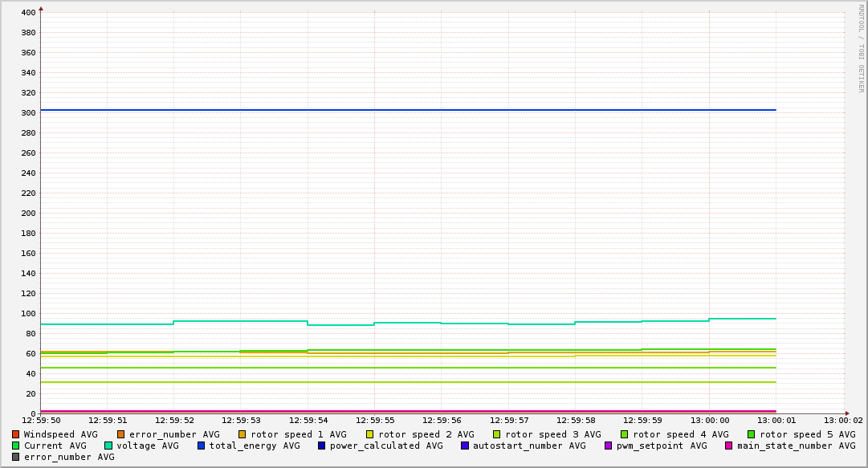Click the blue total_energy AVG swatch

(202, 446)
